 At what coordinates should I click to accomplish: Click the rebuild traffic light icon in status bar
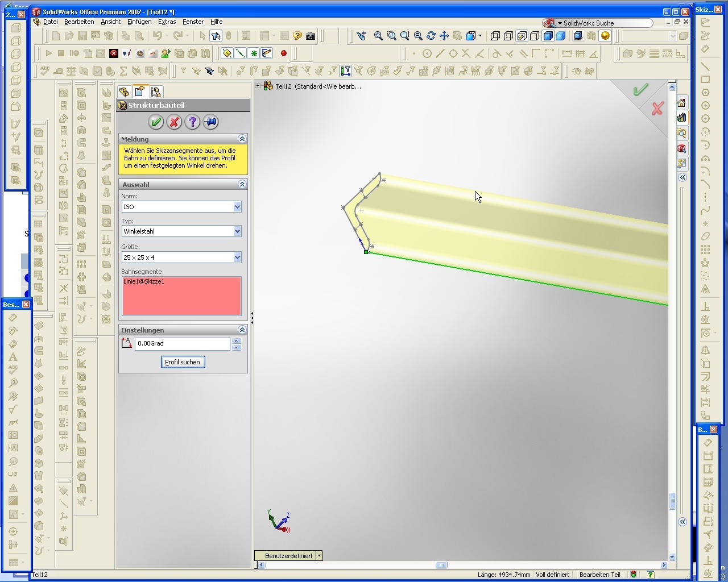(x=634, y=575)
